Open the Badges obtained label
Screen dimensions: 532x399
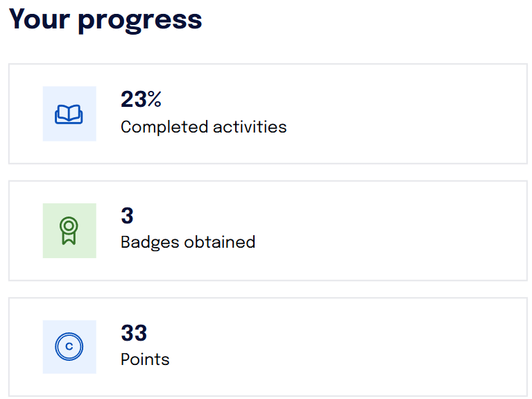coord(188,242)
